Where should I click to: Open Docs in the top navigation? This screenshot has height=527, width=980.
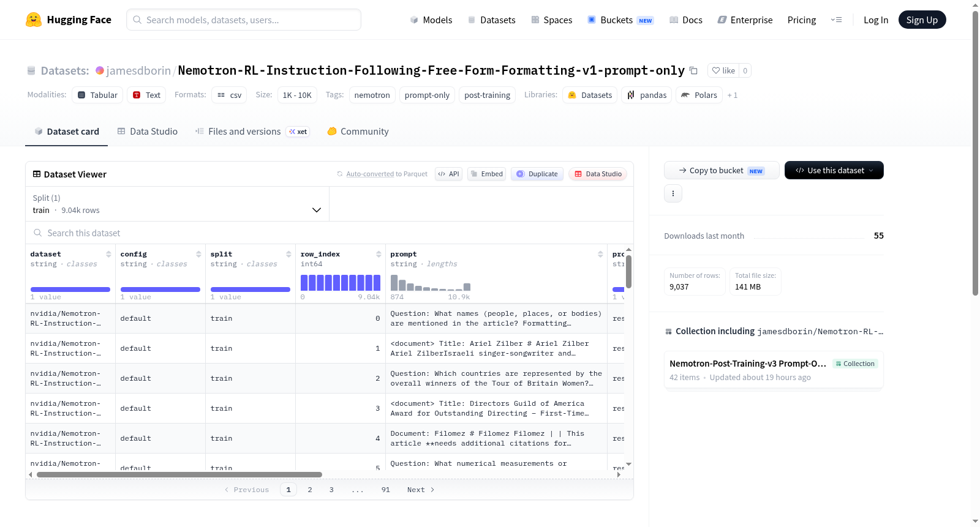click(x=686, y=20)
